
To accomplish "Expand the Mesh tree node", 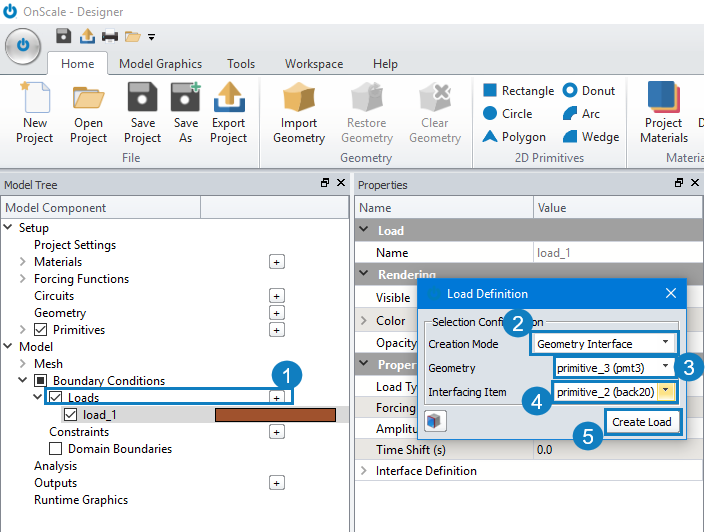I will 22,363.
